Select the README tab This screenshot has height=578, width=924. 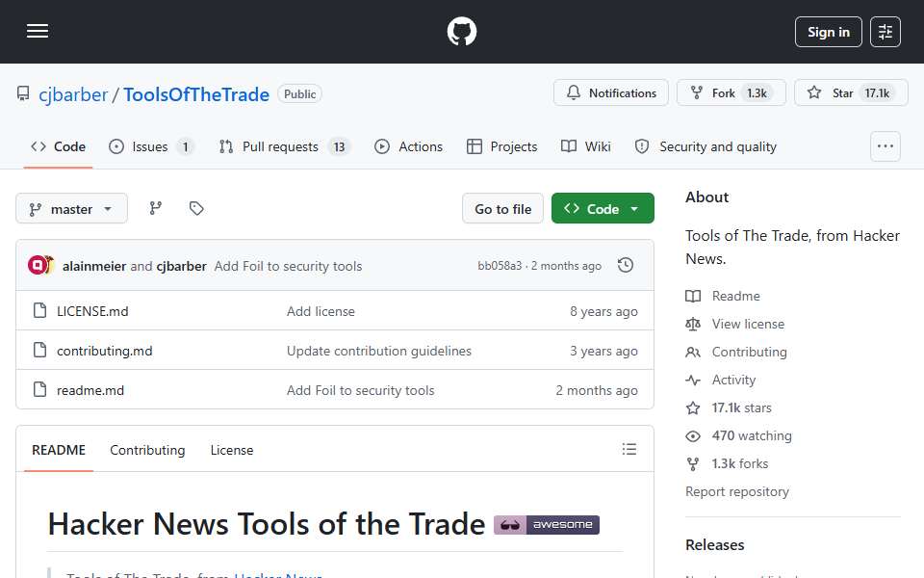click(x=59, y=450)
